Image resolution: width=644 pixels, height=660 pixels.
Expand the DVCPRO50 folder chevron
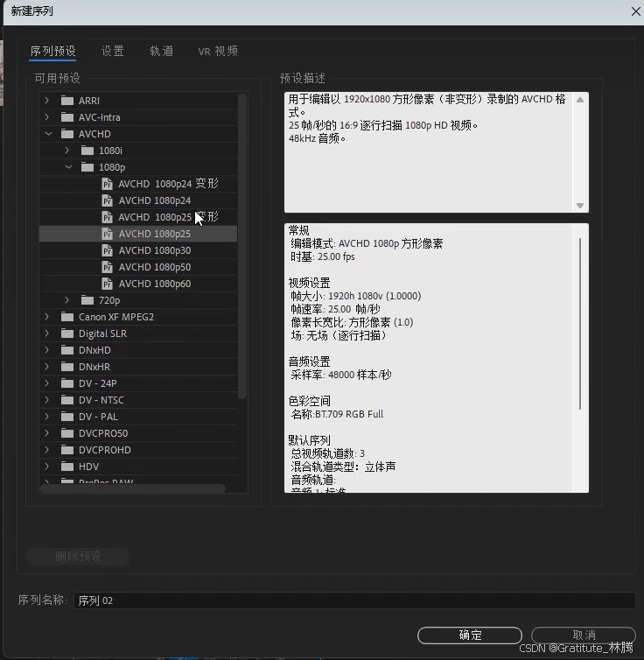47,433
